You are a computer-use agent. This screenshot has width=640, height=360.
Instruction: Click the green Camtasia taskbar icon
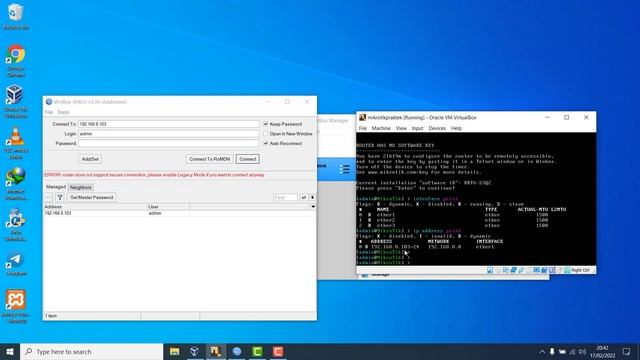258,351
